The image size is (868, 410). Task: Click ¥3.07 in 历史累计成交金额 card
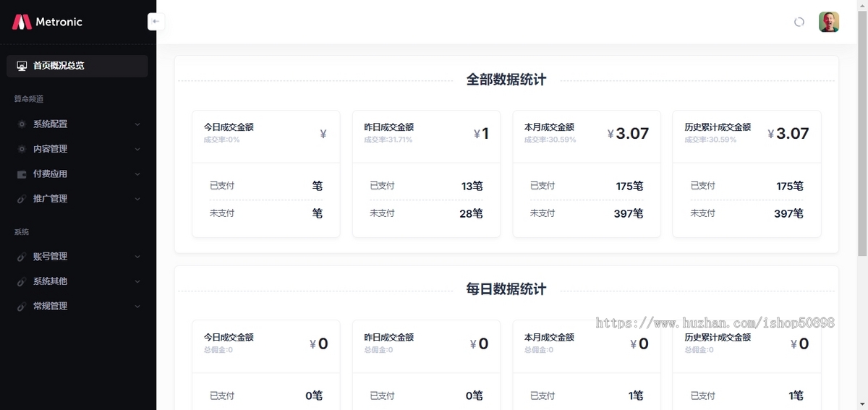[x=788, y=134]
